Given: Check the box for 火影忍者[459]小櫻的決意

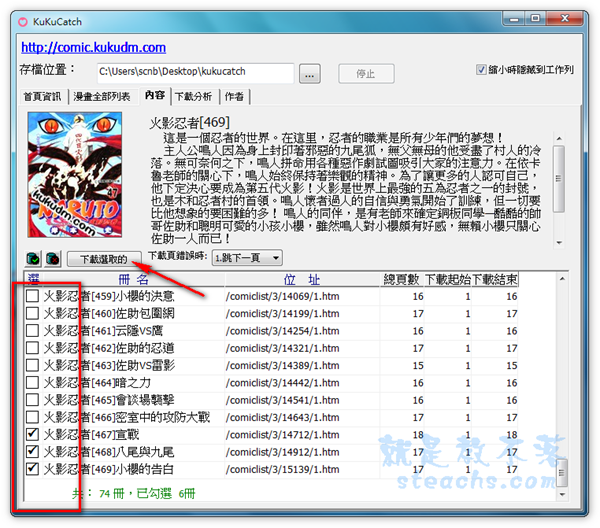Looking at the screenshot, I should click(x=33, y=296).
